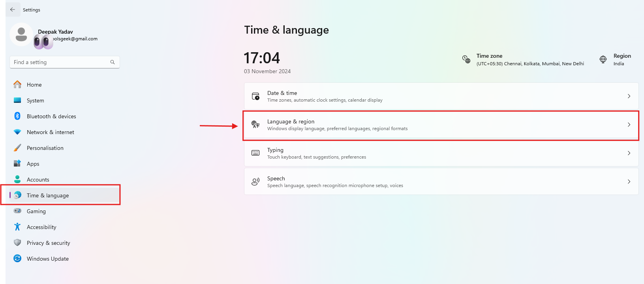Viewport: 644px width, 284px height.
Task: Click the Time zone clock-globe icon
Action: 466,59
